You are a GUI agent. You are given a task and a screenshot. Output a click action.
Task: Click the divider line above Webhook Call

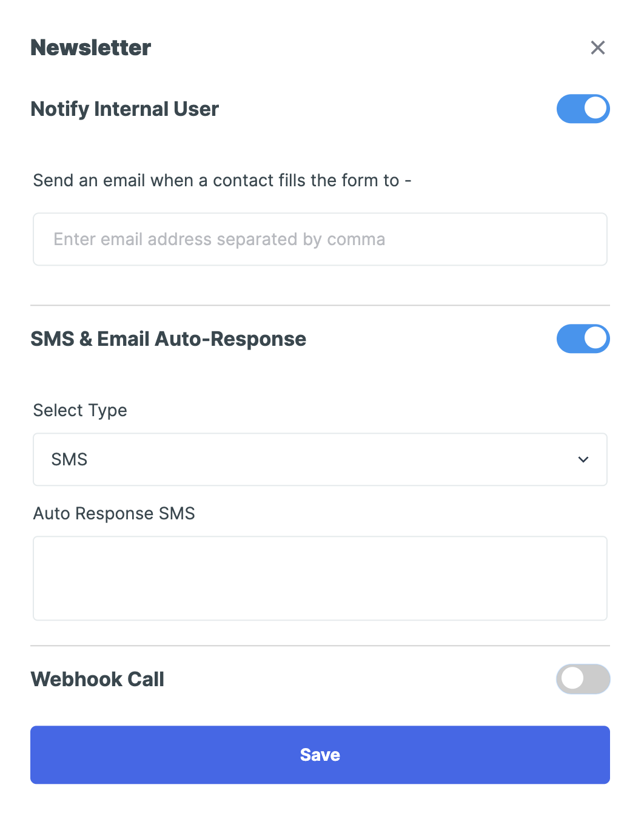pos(320,646)
